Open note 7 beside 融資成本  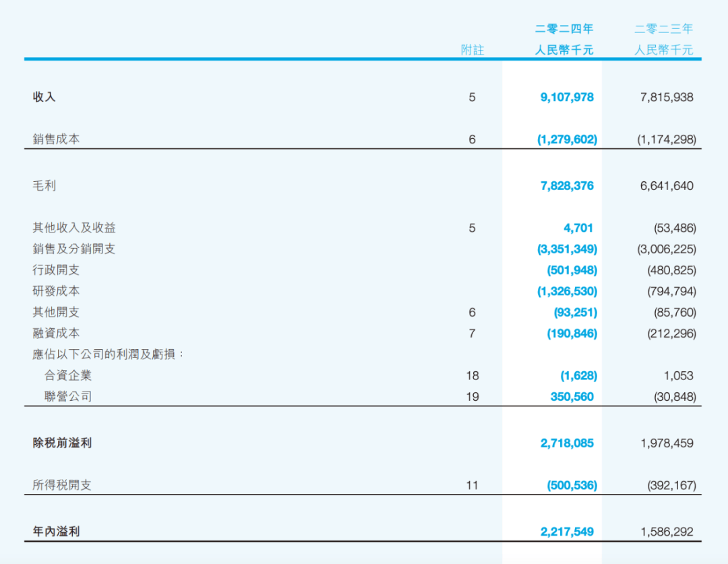click(472, 334)
